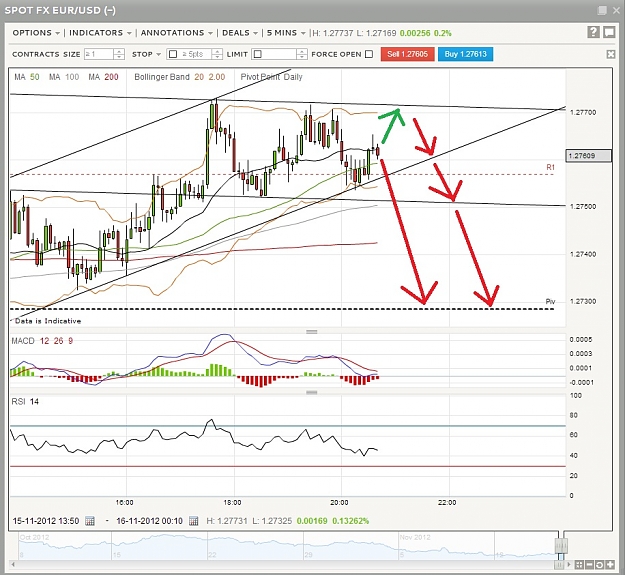Open the end date calendar icon
This screenshot has height=575, width=625.
[193, 521]
